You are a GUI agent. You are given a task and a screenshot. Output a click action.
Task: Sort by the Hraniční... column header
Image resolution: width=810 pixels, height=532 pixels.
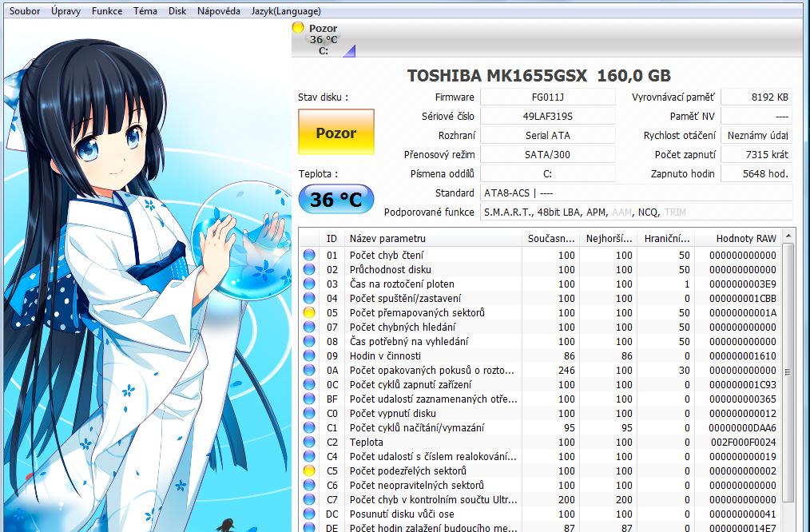click(666, 239)
